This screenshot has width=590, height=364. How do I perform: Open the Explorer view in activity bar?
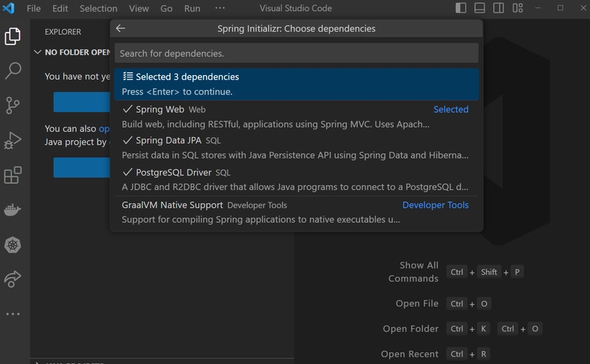click(x=13, y=37)
